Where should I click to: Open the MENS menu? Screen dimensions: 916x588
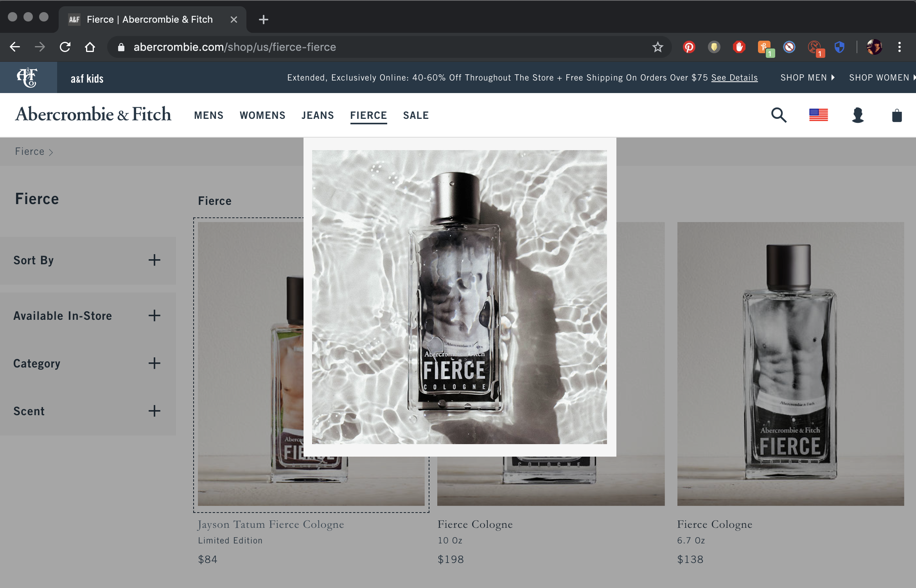(x=208, y=115)
